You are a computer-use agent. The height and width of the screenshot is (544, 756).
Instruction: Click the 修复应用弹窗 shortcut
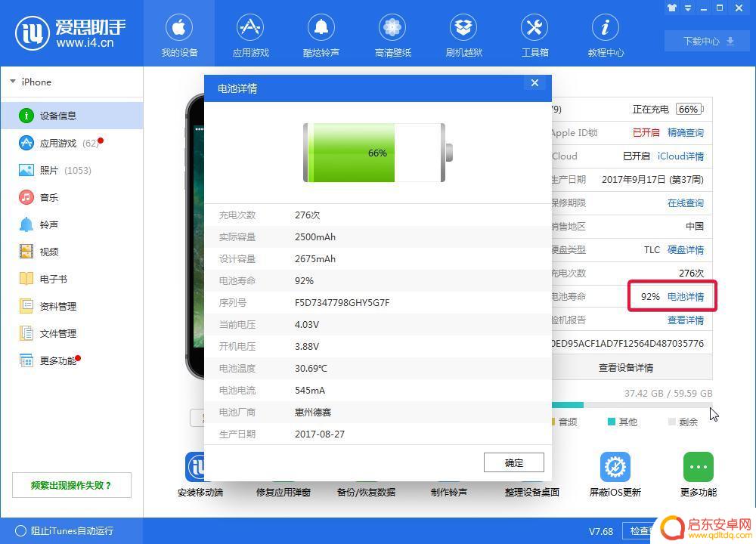(283, 492)
